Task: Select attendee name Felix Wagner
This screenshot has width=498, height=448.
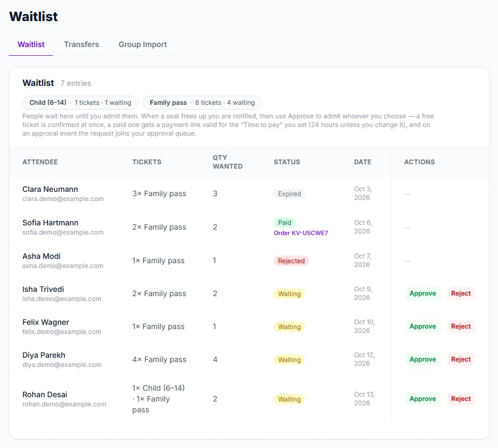Action: click(x=46, y=322)
